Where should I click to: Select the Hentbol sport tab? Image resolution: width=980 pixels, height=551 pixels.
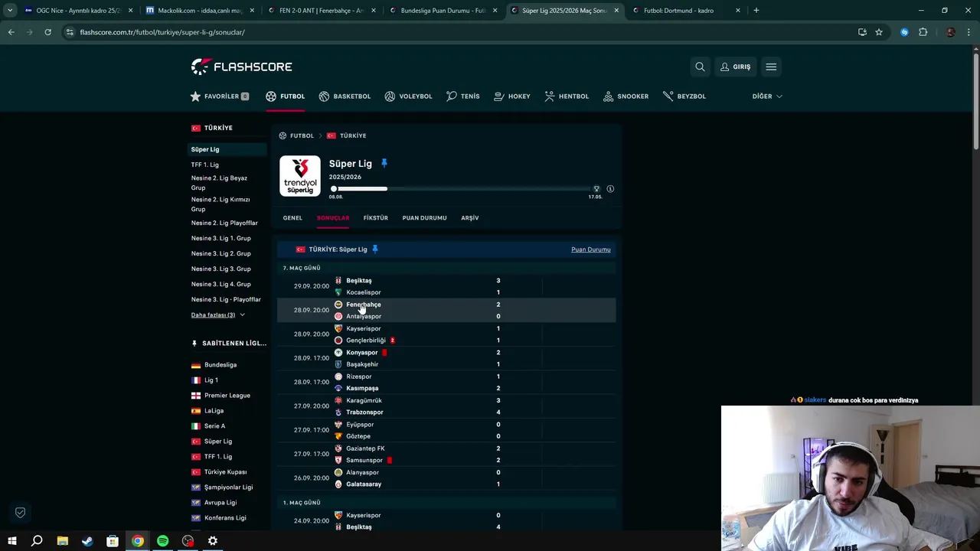567,96
